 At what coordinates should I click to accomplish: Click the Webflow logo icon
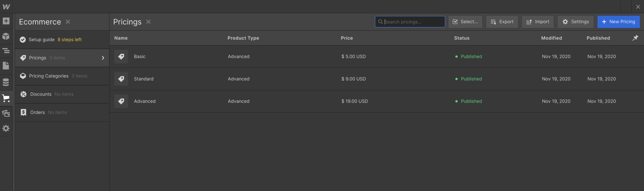coord(6,7)
